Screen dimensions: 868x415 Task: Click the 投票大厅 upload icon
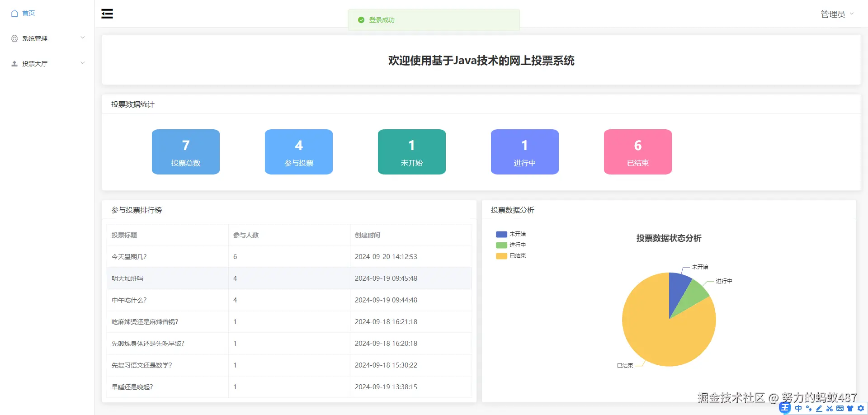coord(14,64)
